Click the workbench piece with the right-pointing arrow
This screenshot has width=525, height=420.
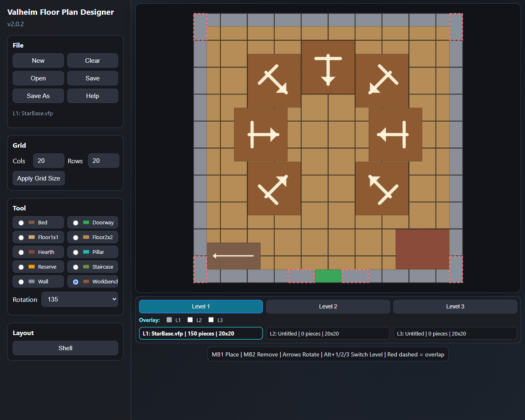(261, 135)
